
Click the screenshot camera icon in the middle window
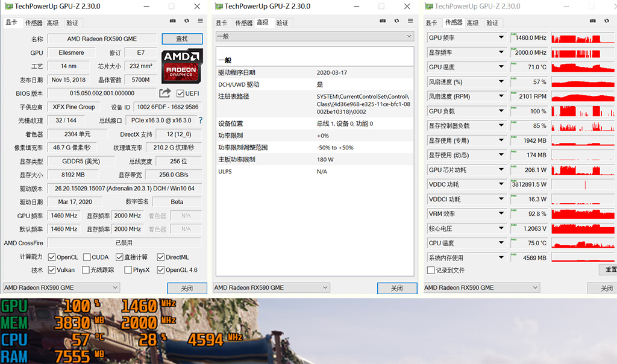[x=383, y=20]
